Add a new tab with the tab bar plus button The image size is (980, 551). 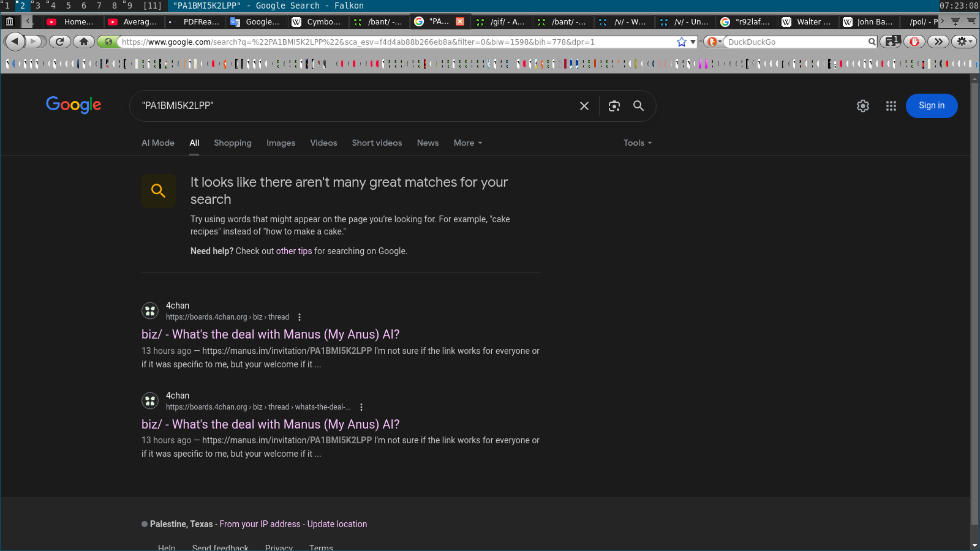(x=955, y=21)
